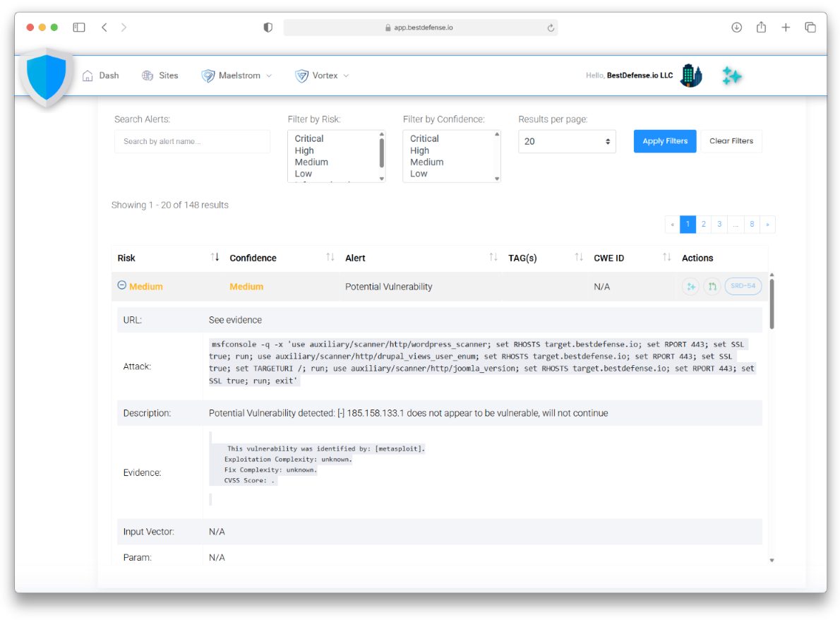
Task: Click the app.bestdefense.io address bar
Action: click(x=421, y=28)
